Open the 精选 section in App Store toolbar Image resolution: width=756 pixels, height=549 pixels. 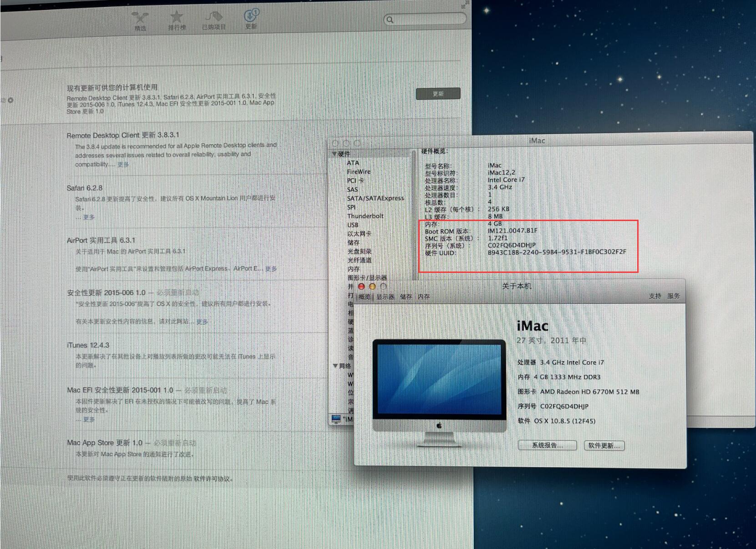coord(140,21)
